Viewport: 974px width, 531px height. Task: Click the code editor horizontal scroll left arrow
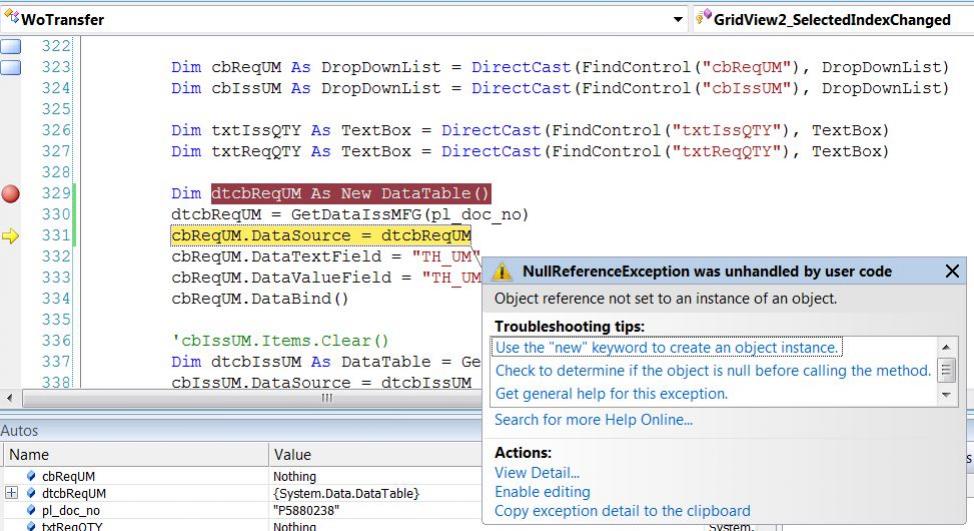click(9, 398)
